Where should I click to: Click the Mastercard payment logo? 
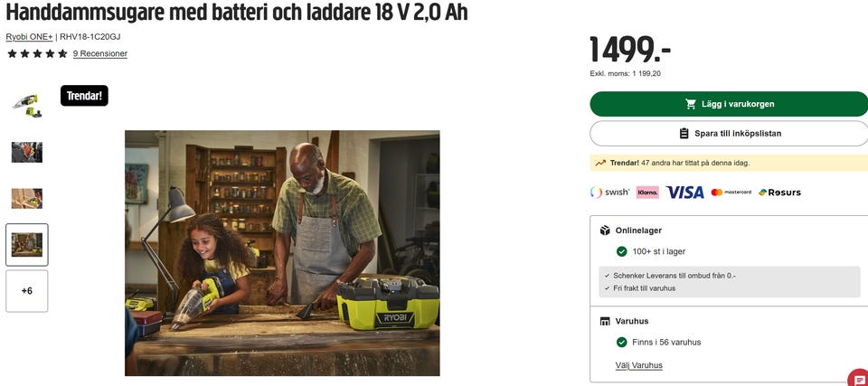(x=731, y=193)
